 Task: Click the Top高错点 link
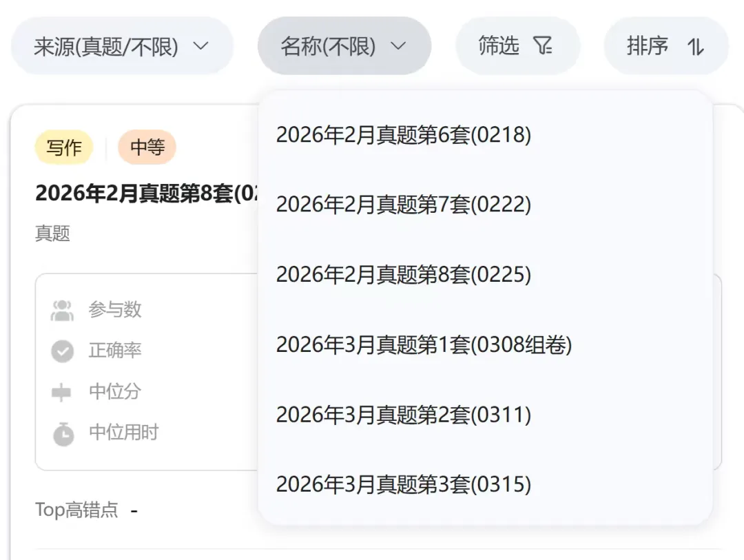(x=77, y=510)
